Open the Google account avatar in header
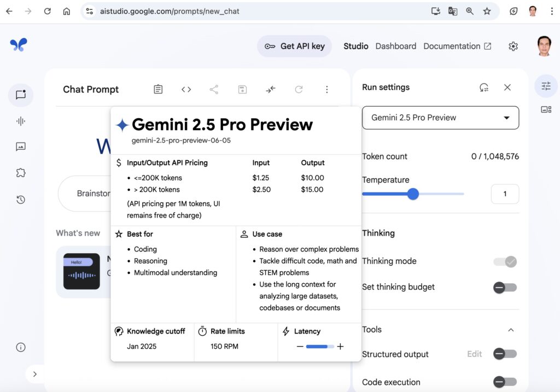The width and height of the screenshot is (560, 392). pyautogui.click(x=544, y=46)
